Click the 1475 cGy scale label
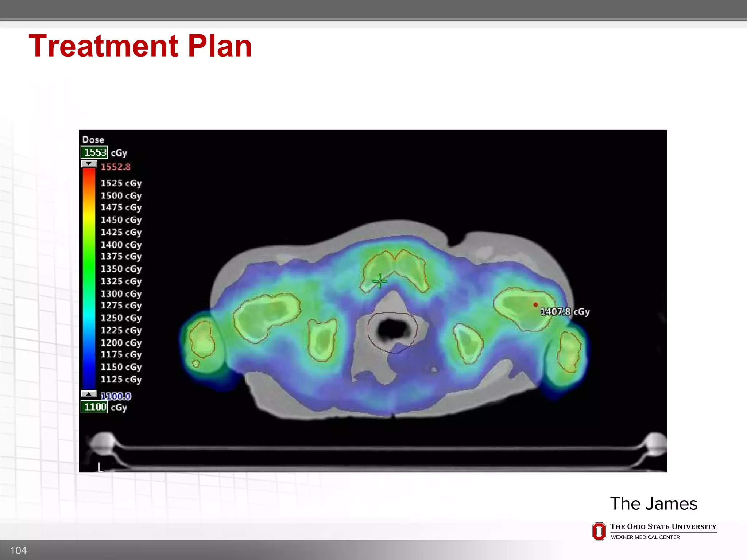The image size is (747, 560). coord(121,208)
